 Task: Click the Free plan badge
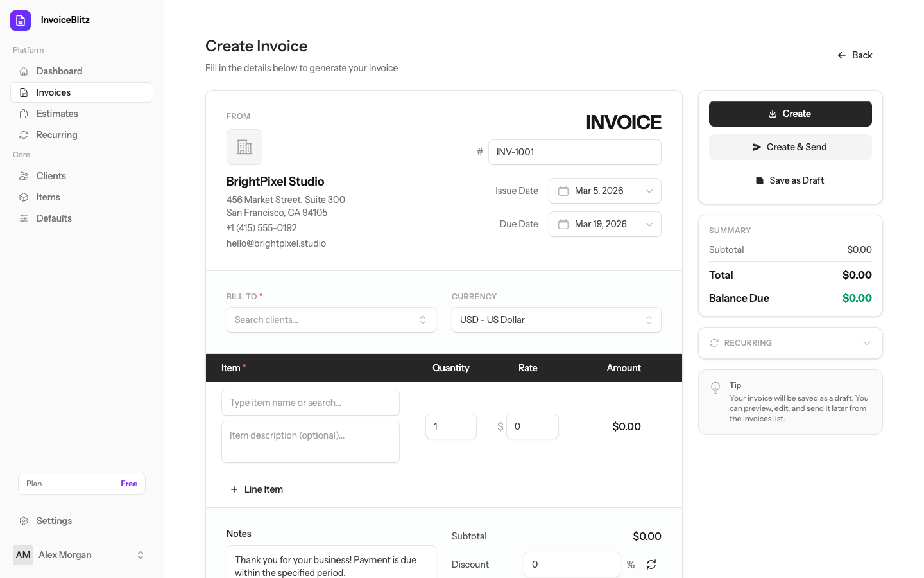coord(128,483)
